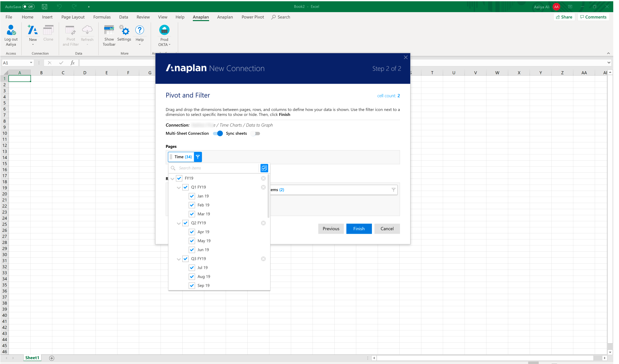Screen dimensions: 619x364
Task: Switch to the Formulas tab
Action: point(102,17)
